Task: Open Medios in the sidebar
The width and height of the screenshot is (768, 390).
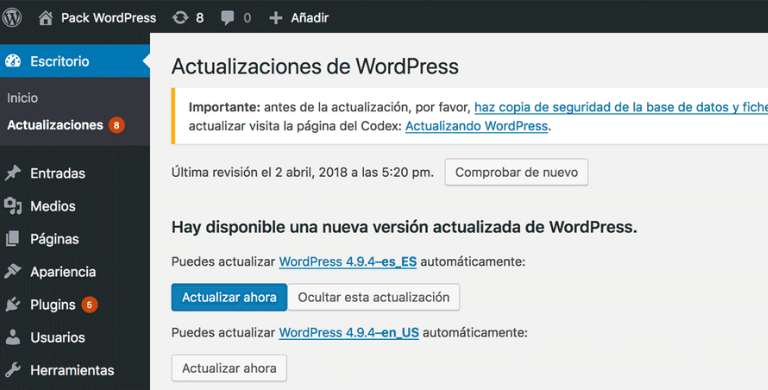Action: click(53, 206)
